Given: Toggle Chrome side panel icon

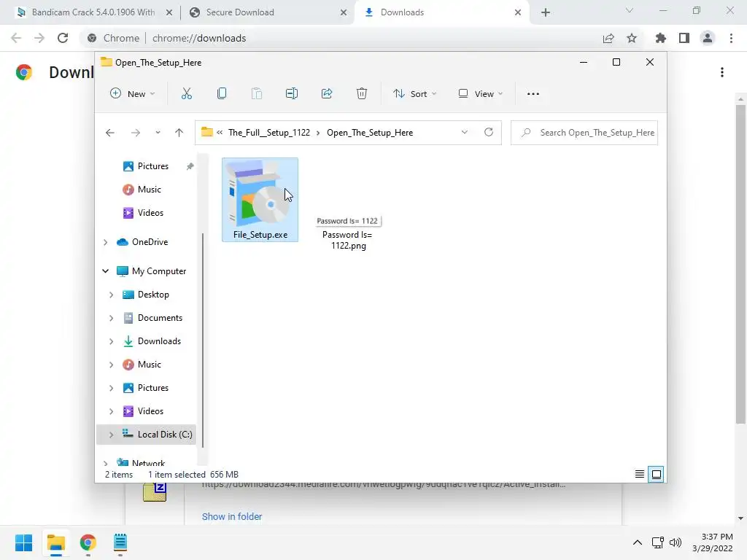Looking at the screenshot, I should pyautogui.click(x=684, y=38).
